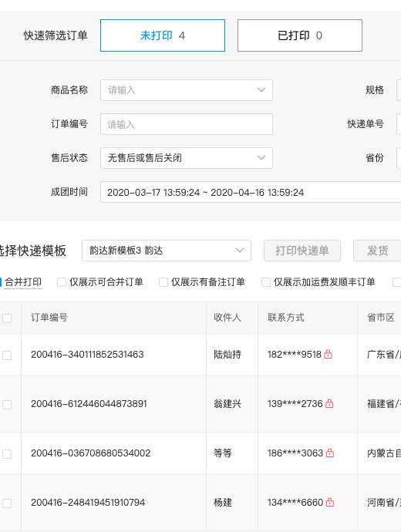The width and height of the screenshot is (401, 532).
Task: Click lock icon beside phone 139****2736
Action: [329, 403]
